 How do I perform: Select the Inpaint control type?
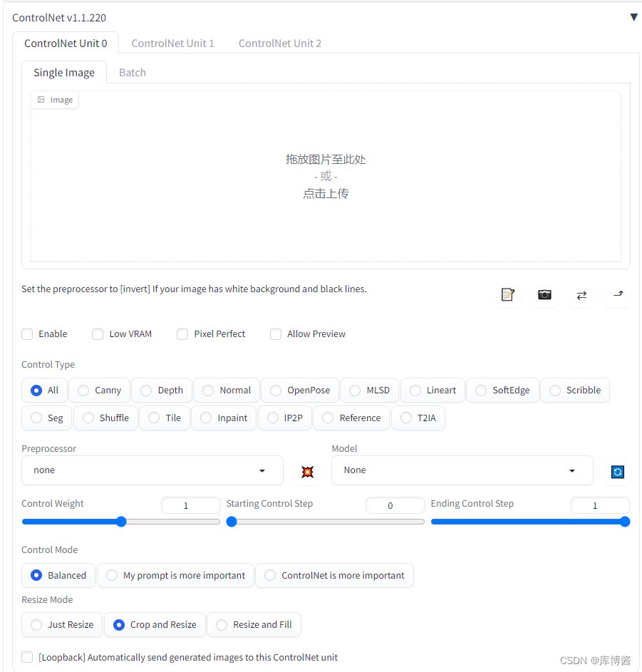pyautogui.click(x=224, y=418)
